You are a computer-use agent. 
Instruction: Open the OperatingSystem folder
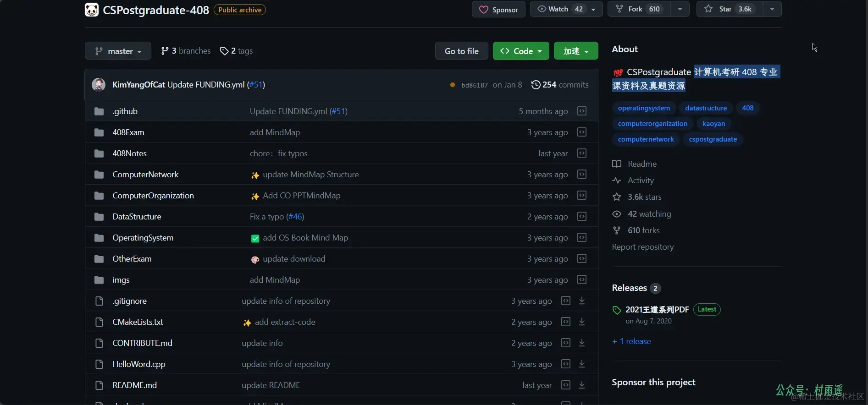point(143,238)
